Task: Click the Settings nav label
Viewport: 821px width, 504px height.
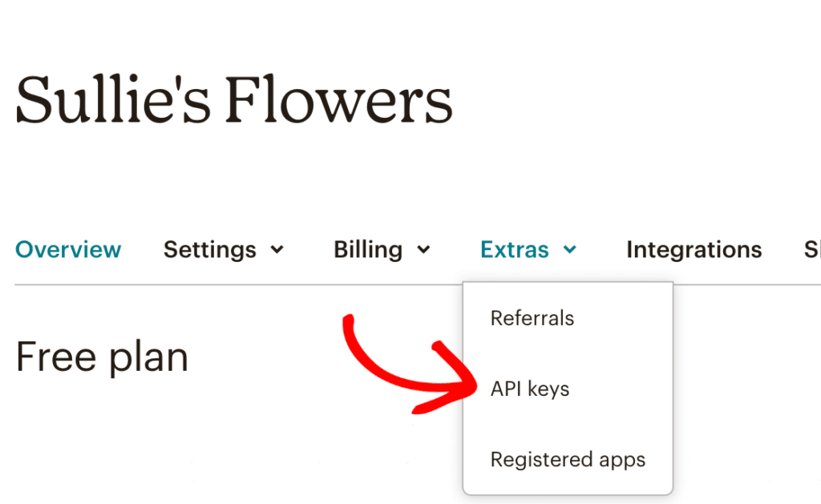Action: point(209,249)
